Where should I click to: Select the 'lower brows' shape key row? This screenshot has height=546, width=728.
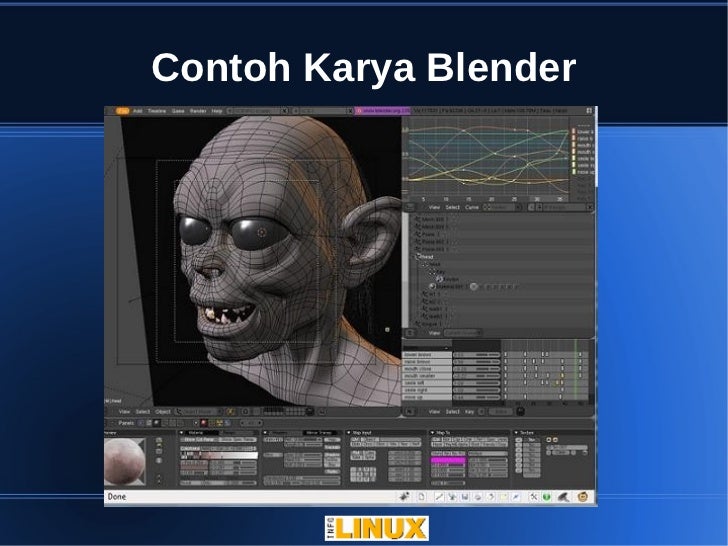click(427, 354)
